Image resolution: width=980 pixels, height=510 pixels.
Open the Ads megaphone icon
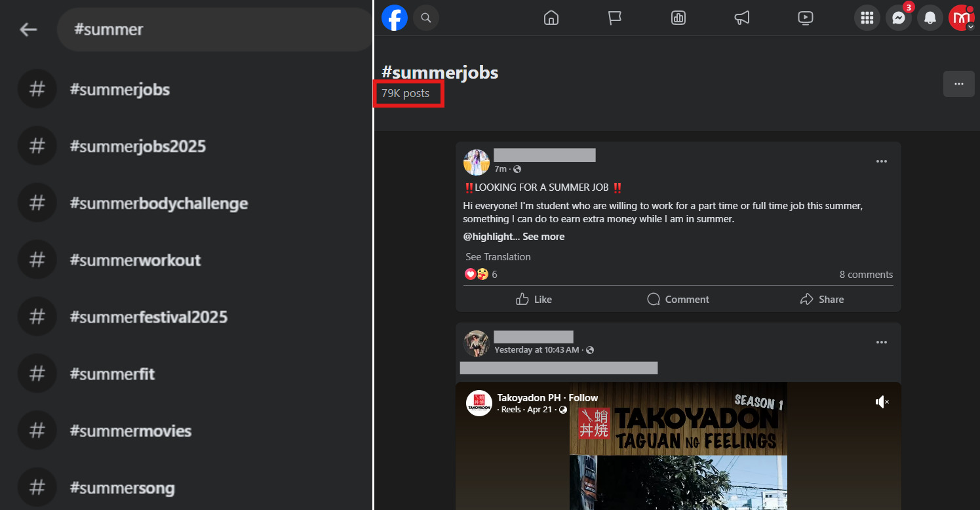pyautogui.click(x=741, y=18)
